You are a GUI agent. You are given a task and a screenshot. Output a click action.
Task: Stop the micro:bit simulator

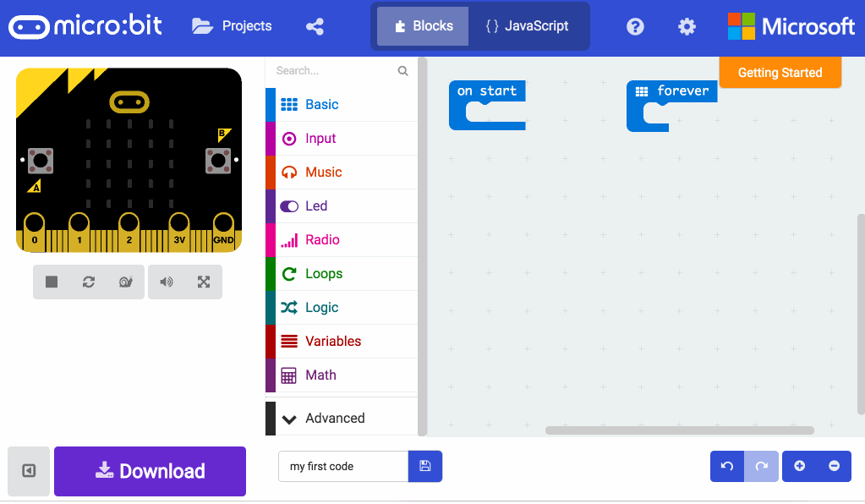(51, 282)
